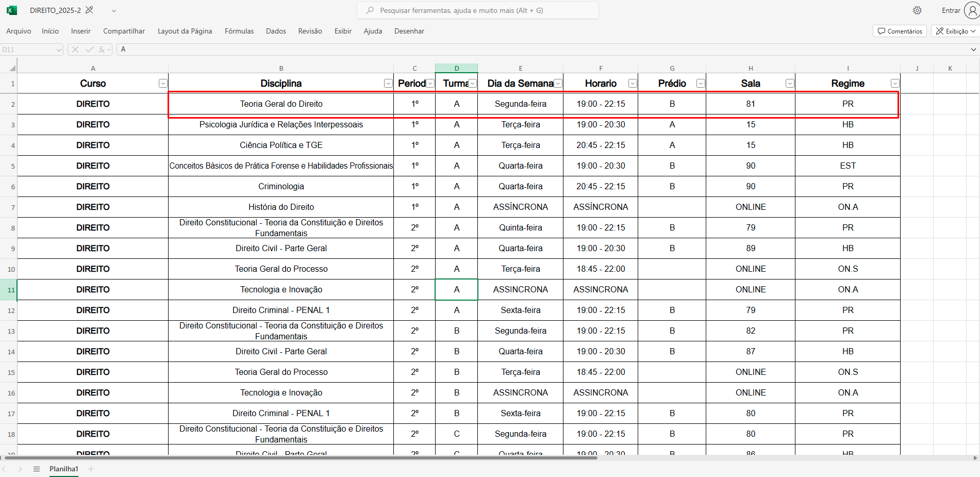Screen dimensions: 980x477
Task: Click the Excel app icon
Action: click(x=11, y=10)
